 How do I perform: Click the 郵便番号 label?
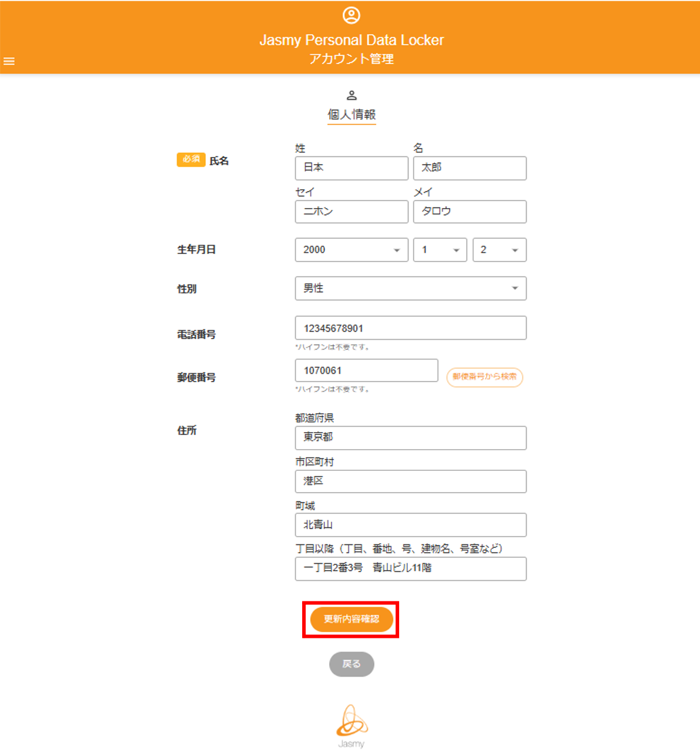[196, 377]
